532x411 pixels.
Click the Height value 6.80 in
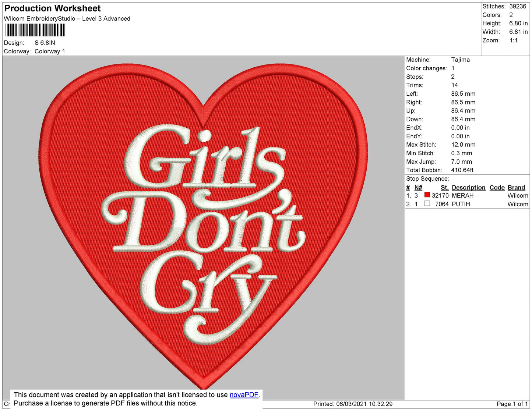(x=518, y=23)
